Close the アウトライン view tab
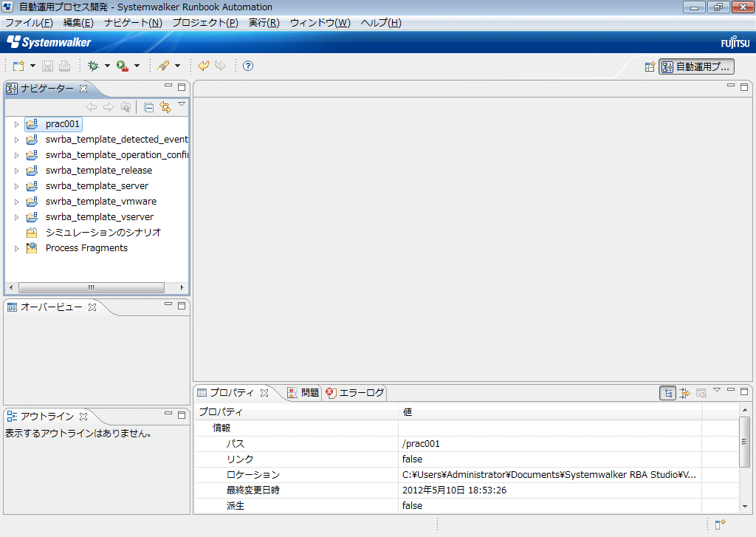The image size is (756, 537). click(83, 416)
